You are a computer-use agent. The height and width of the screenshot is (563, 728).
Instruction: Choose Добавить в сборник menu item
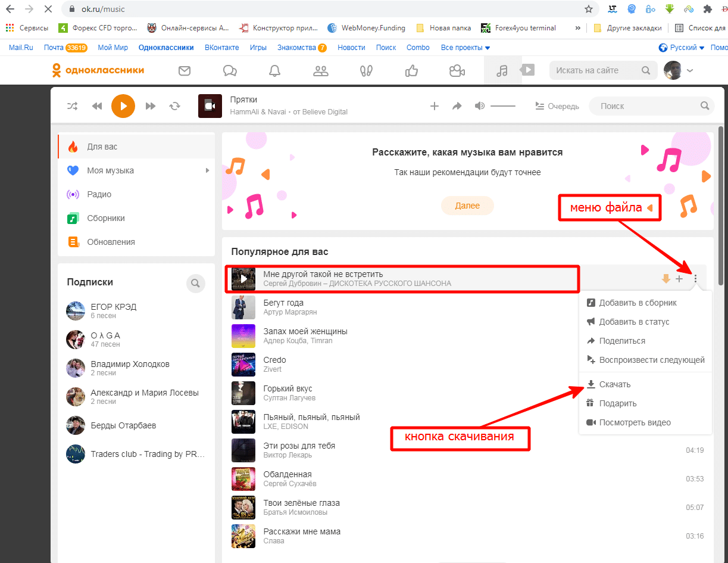click(638, 303)
